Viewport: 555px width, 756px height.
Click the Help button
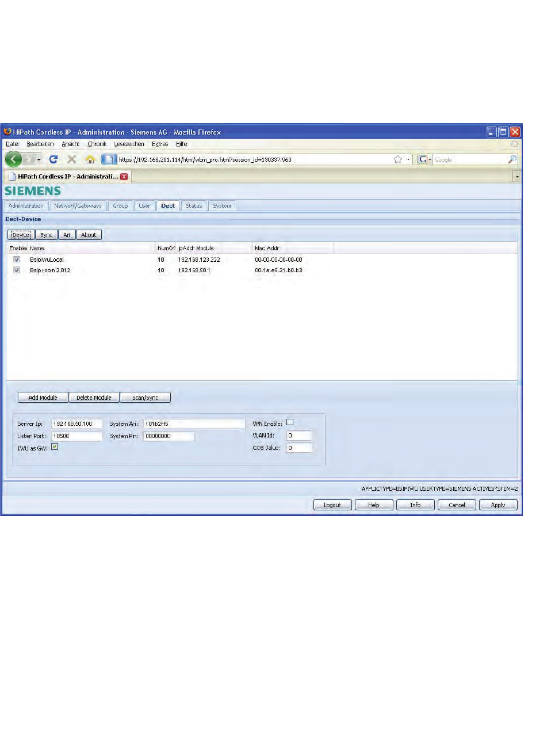pos(374,505)
